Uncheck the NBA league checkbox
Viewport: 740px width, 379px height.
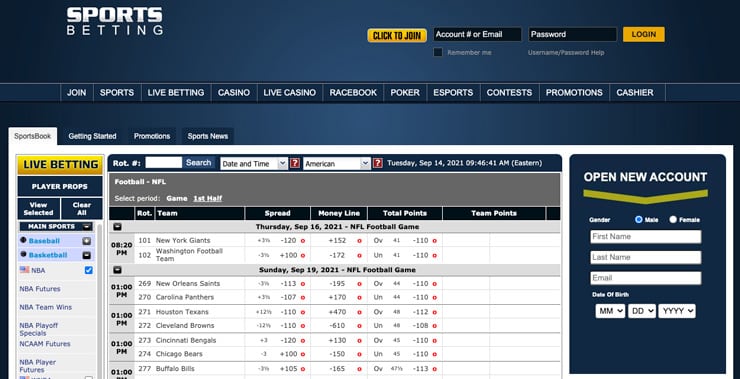click(88, 270)
